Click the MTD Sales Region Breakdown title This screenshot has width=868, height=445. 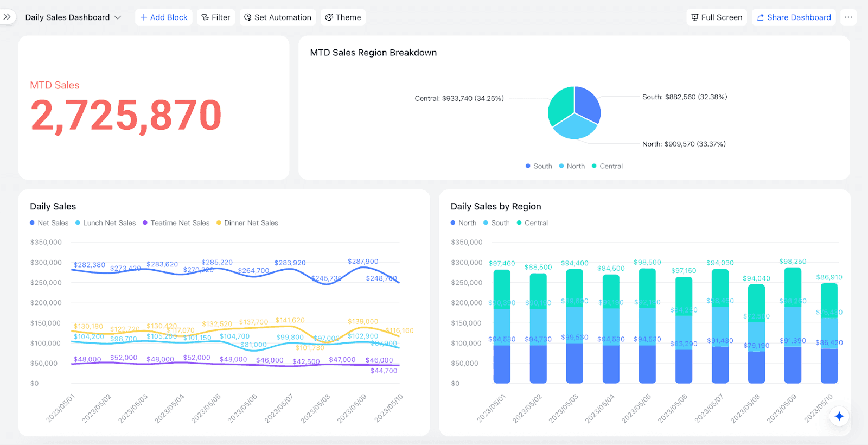tap(373, 53)
